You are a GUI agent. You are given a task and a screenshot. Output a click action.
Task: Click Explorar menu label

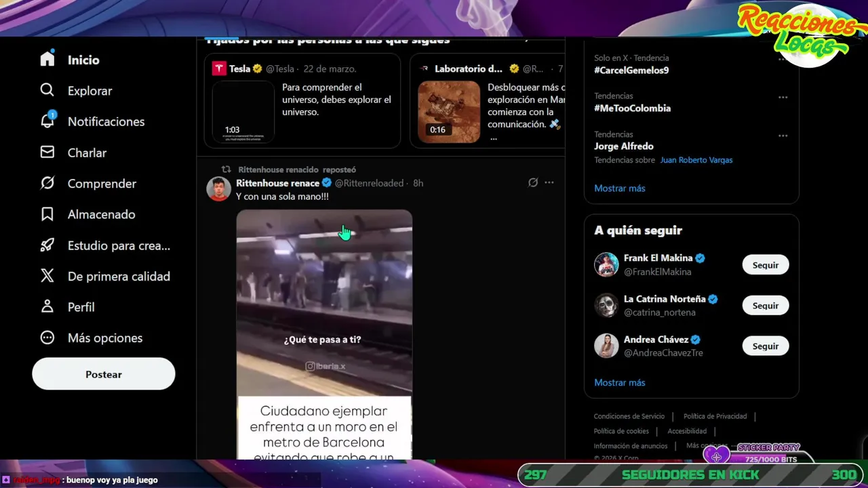(90, 91)
